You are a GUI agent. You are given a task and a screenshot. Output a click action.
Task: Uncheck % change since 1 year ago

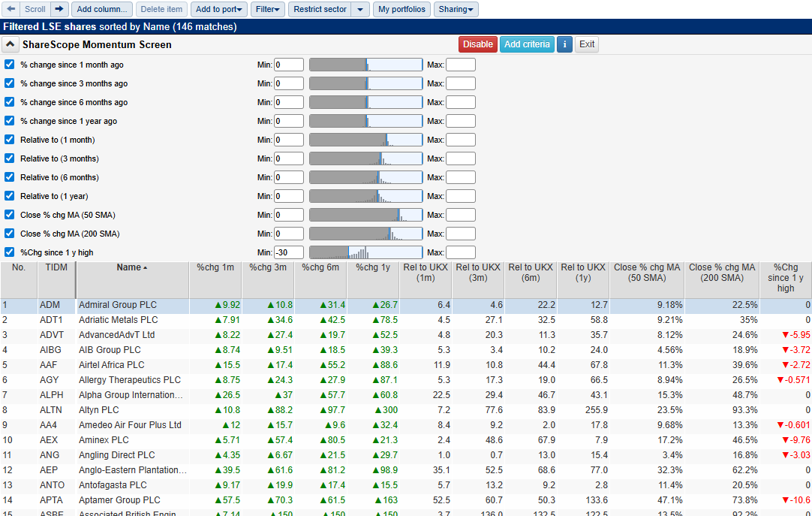coord(9,121)
